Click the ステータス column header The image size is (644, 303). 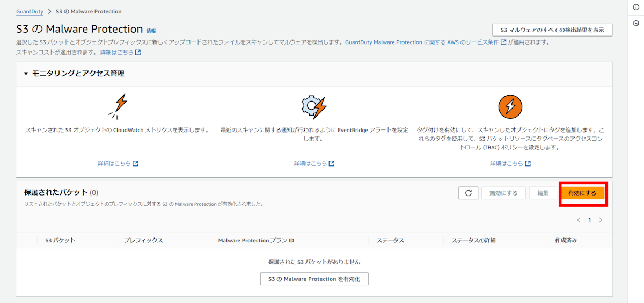390,240
